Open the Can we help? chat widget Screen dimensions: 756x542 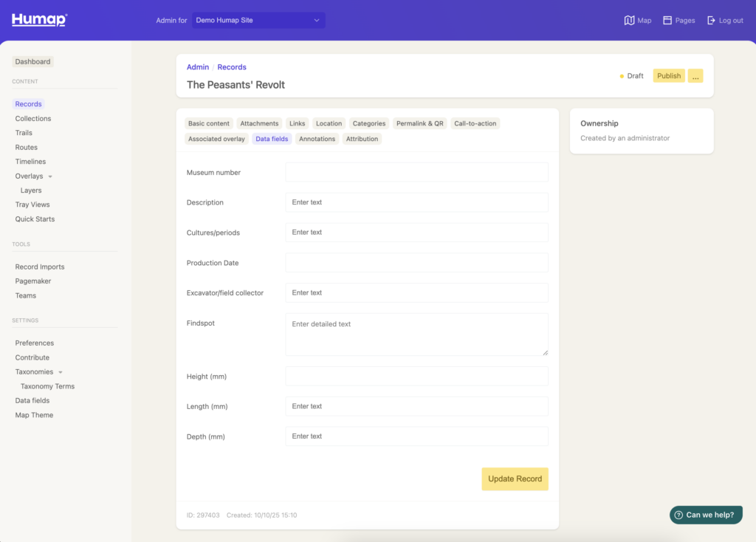tap(705, 515)
